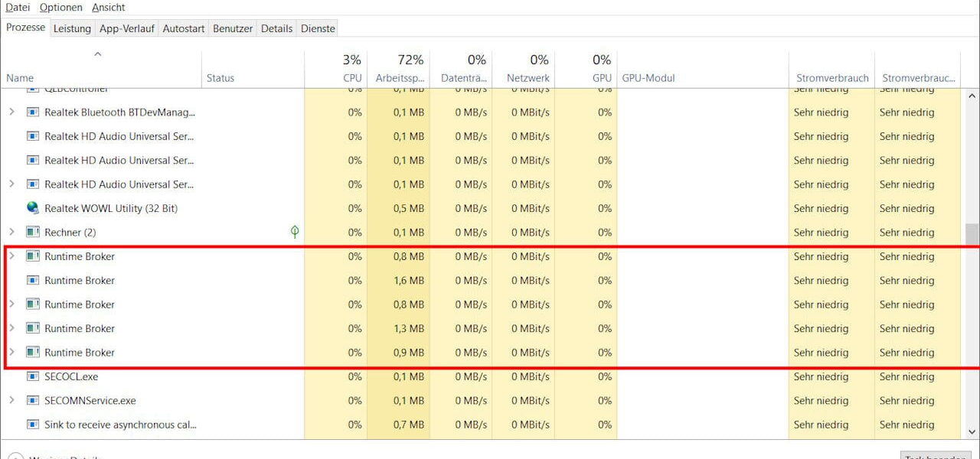Sort by the Name column header
980x459 pixels.
click(x=101, y=69)
